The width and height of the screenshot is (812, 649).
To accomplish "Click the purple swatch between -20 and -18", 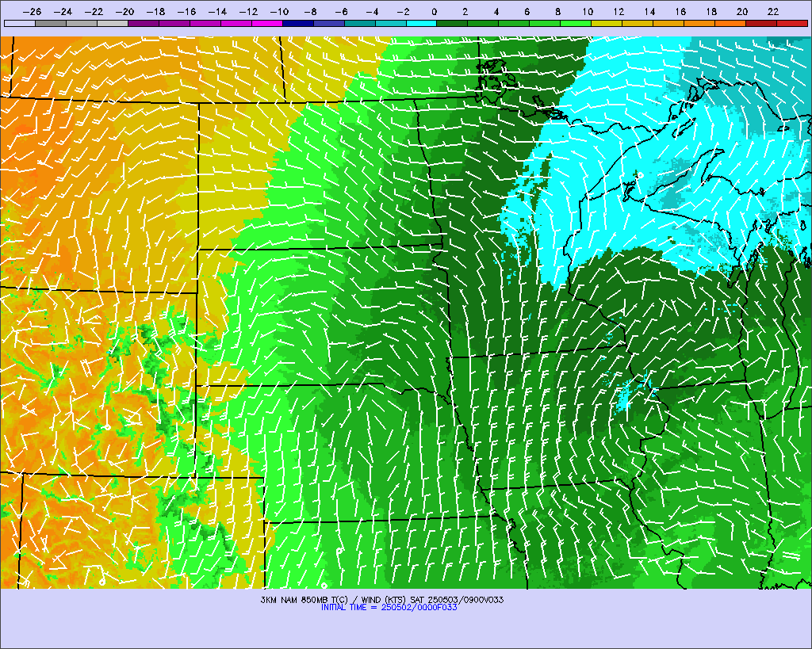I will (x=144, y=23).
